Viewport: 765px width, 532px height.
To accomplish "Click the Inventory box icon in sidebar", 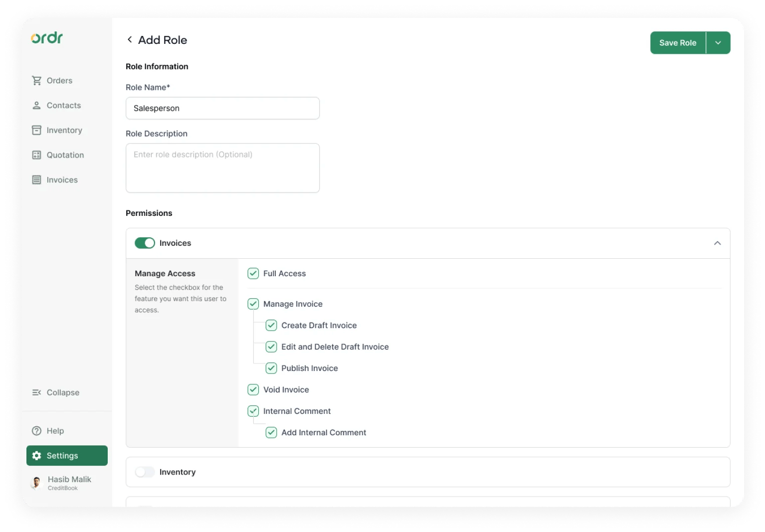I will click(36, 130).
